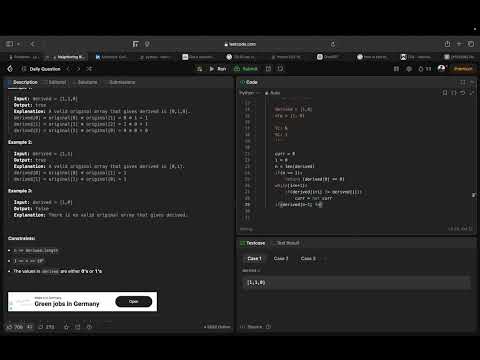Viewport: 480px width, 360px height.
Task: Switch to the ChatGPT browser tab
Action: pyautogui.click(x=327, y=57)
